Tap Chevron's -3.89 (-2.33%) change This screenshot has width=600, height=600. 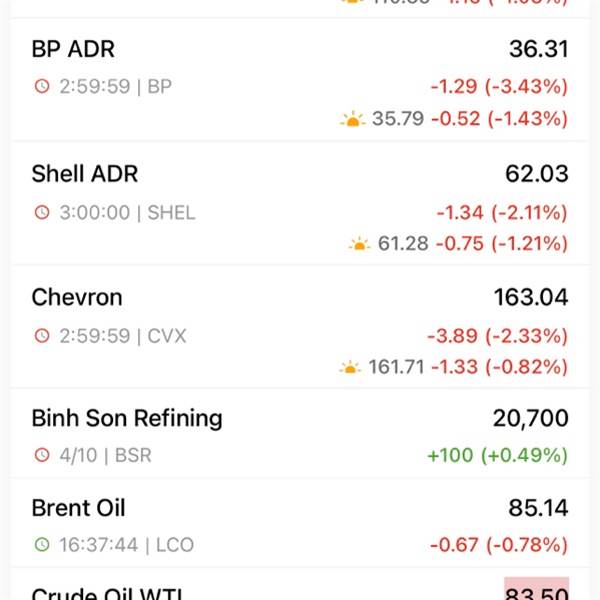click(497, 336)
